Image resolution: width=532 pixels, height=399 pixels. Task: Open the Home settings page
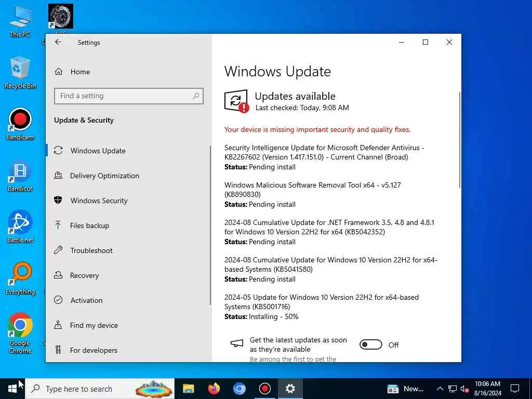point(80,72)
